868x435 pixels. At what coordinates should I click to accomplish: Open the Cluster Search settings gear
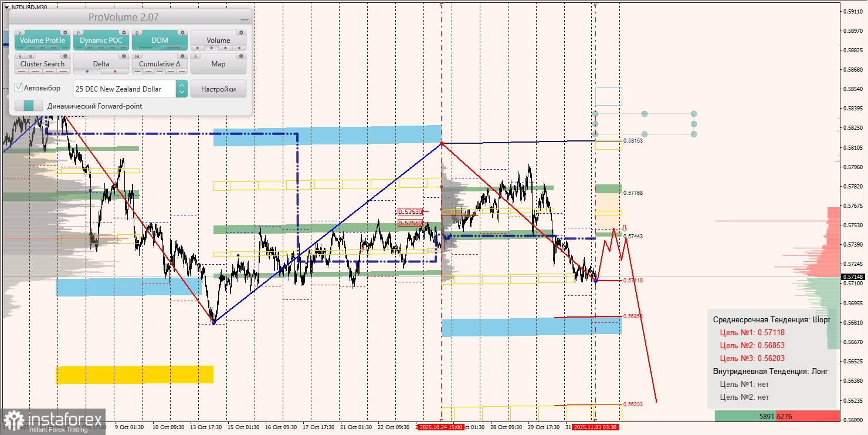pos(65,56)
